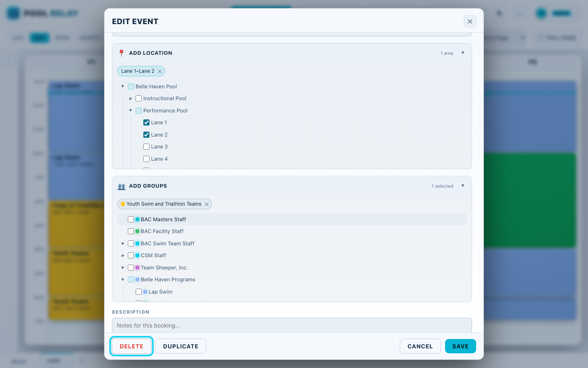Screen dimensions: 588x368
Task: Click the Description notes input field
Action: point(292,325)
